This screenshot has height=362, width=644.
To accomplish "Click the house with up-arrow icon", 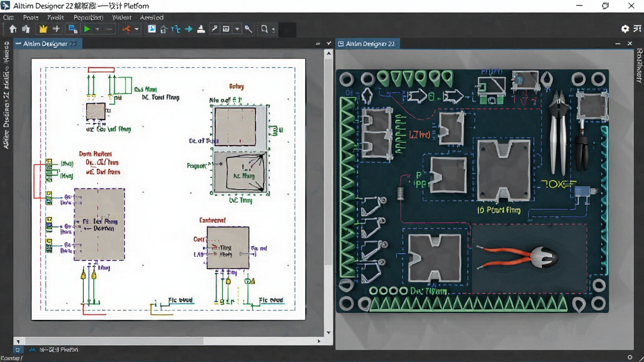I will tap(164, 29).
